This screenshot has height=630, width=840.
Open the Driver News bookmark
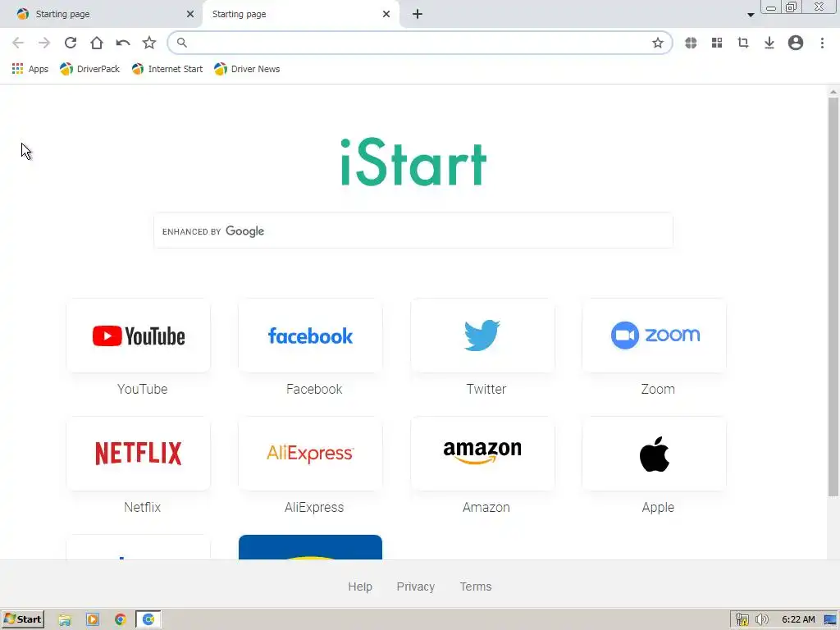[x=247, y=69]
